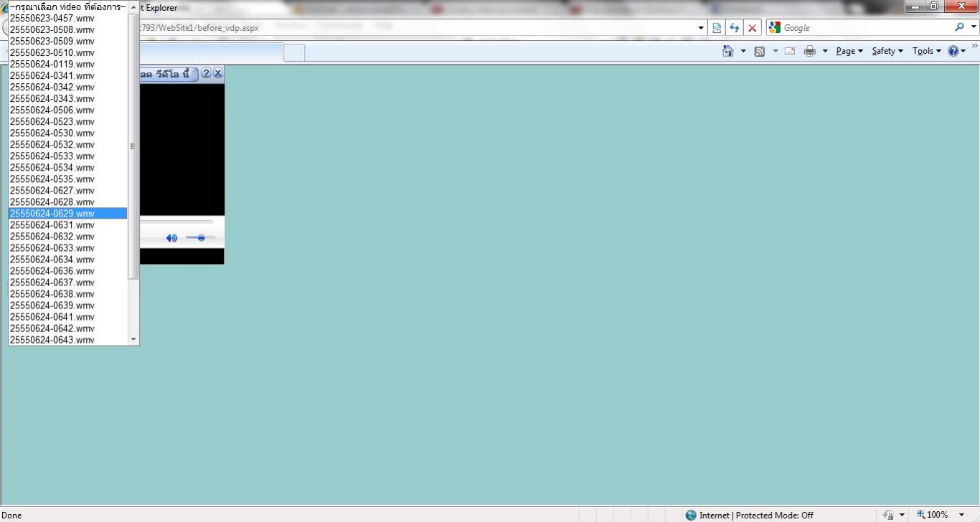Click the video panel help question icon
The height and width of the screenshot is (522, 980).
[206, 73]
